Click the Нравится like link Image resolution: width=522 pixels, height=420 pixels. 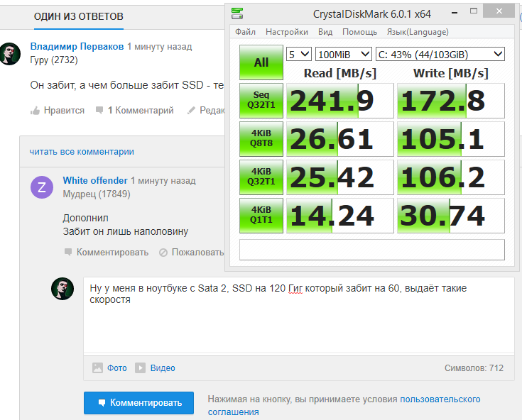(64, 111)
